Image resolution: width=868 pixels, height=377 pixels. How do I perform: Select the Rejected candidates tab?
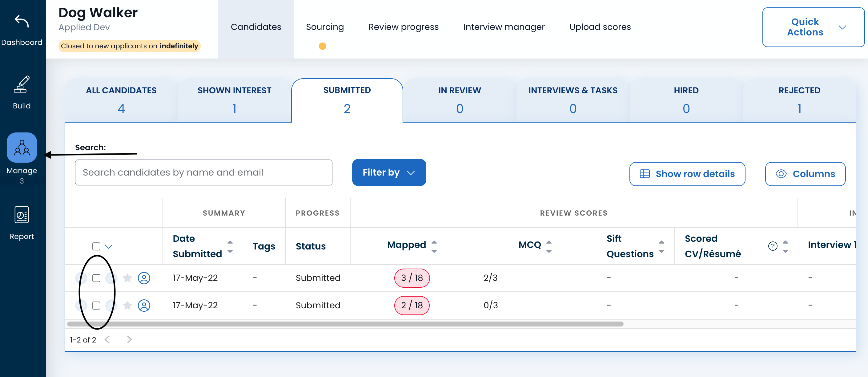[x=799, y=99]
